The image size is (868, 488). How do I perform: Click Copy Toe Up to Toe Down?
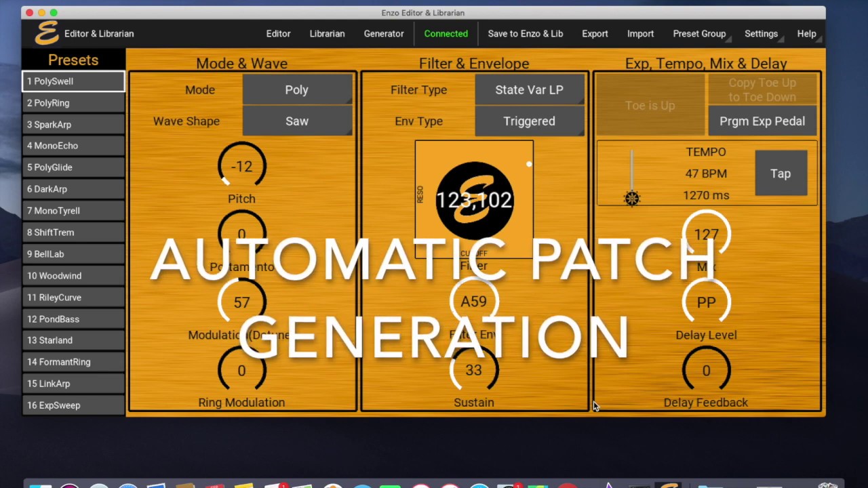pyautogui.click(x=762, y=89)
